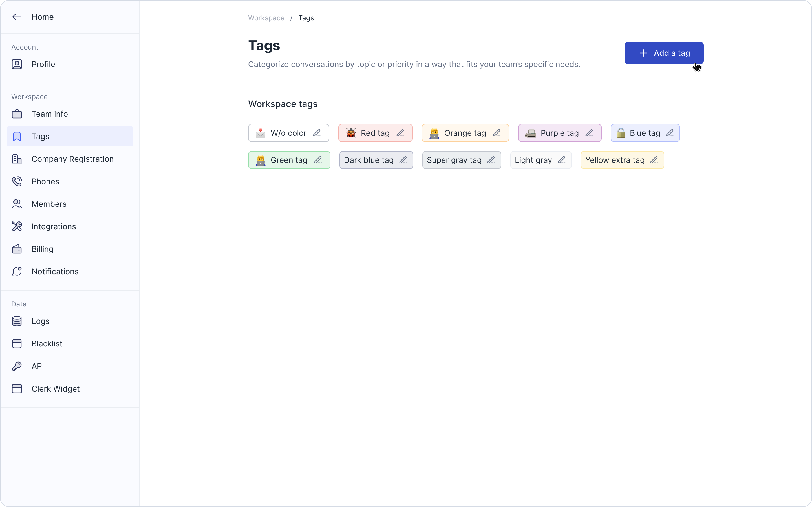
Task: Open the Integrations section
Action: pyautogui.click(x=54, y=227)
